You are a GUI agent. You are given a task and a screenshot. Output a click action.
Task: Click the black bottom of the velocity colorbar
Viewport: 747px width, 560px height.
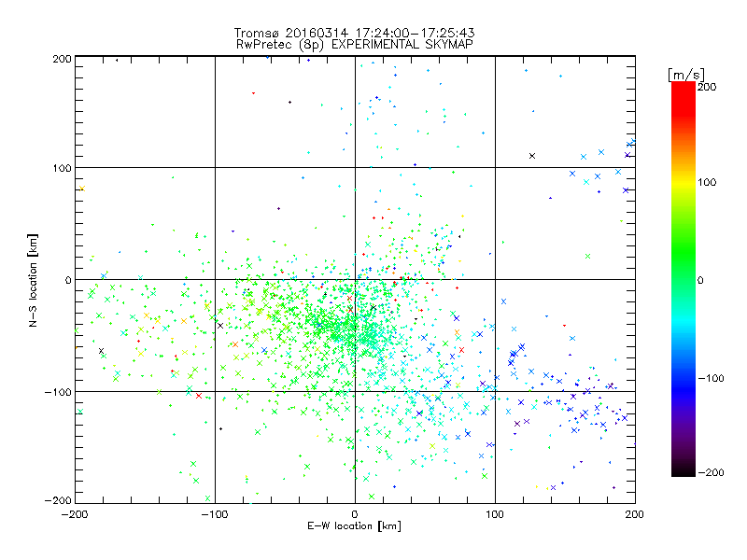coord(684,469)
